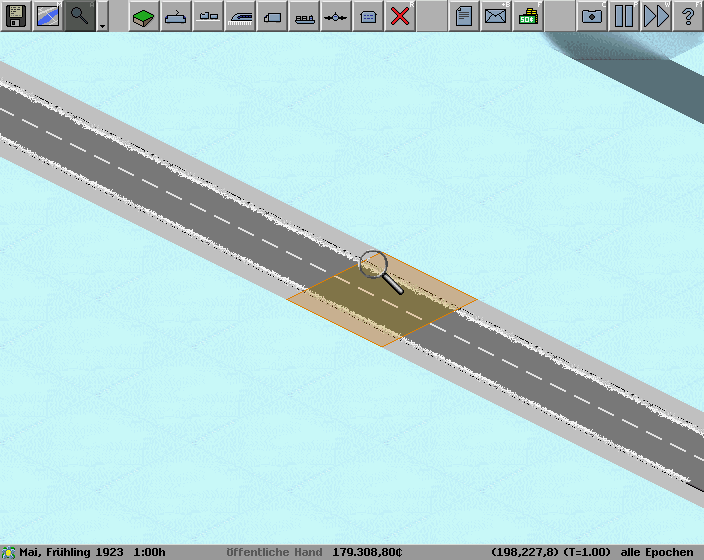Open the ship harbour tools
This screenshot has height=560, width=704.
(x=304, y=16)
